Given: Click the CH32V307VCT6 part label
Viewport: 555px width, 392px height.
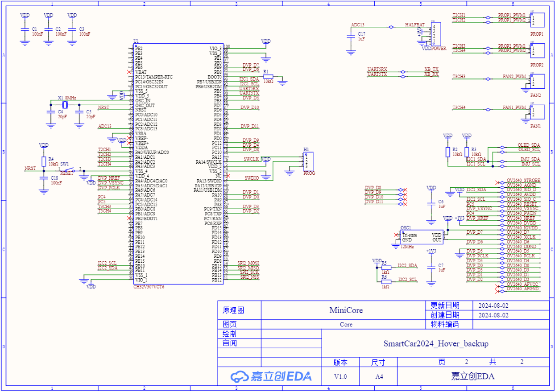Looking at the screenshot, I should pos(149,287).
